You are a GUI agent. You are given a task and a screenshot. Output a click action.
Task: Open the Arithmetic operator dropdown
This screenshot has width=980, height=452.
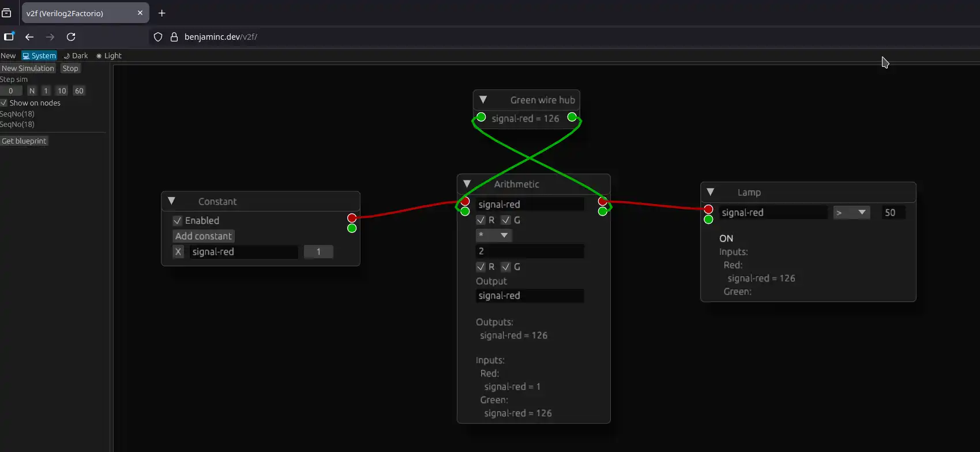[x=494, y=235]
